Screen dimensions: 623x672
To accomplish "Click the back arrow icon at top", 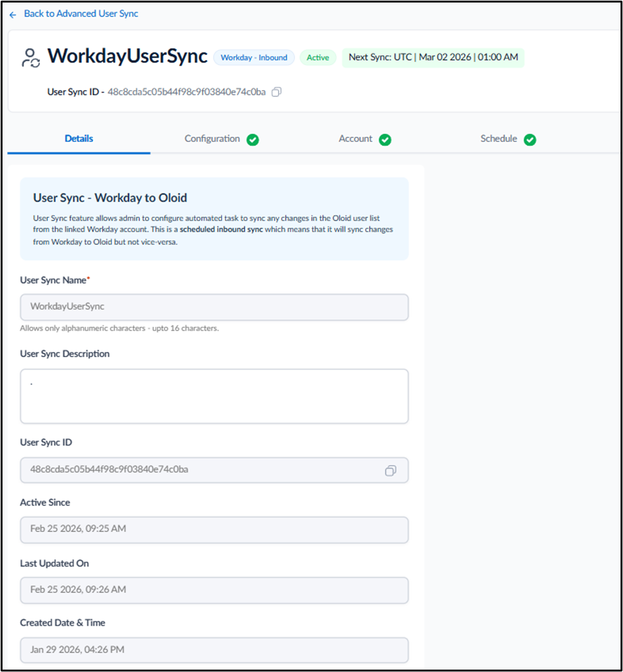I will [x=13, y=15].
